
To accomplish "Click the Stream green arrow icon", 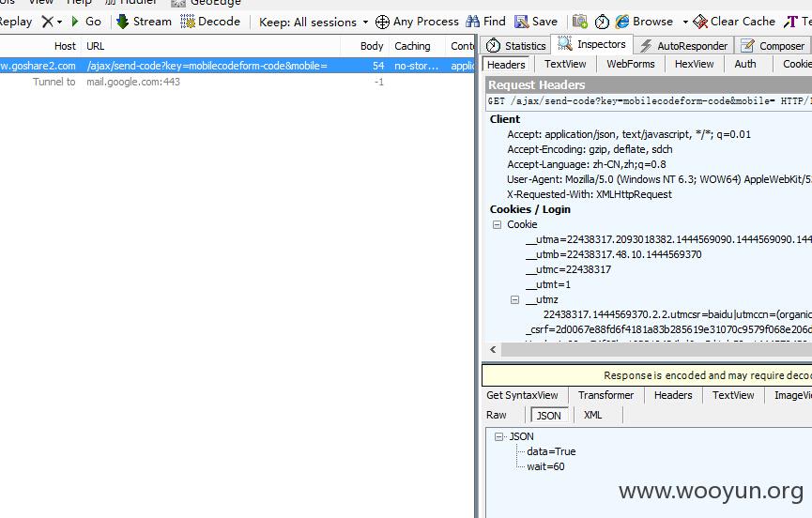I will (122, 22).
